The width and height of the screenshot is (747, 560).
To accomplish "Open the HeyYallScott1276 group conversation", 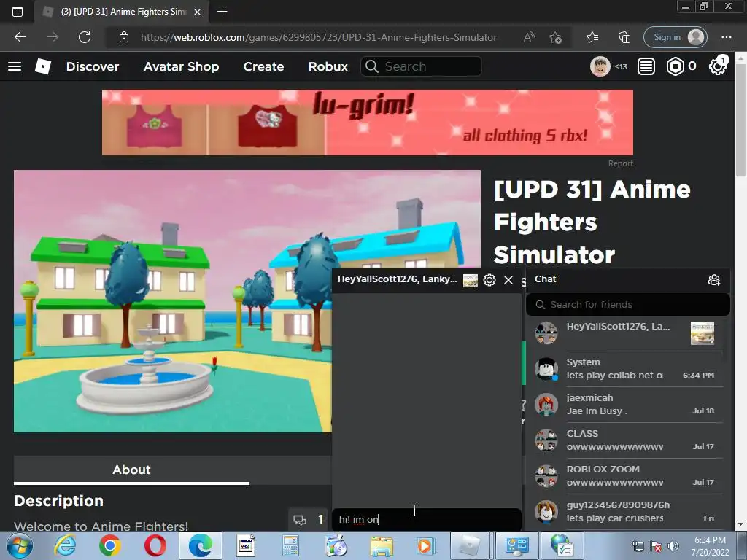I will click(x=628, y=333).
